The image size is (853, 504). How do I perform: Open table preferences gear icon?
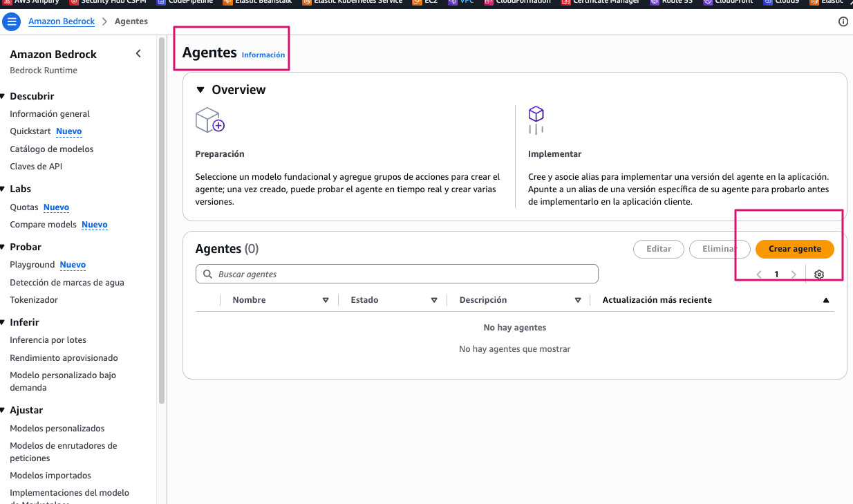(819, 274)
